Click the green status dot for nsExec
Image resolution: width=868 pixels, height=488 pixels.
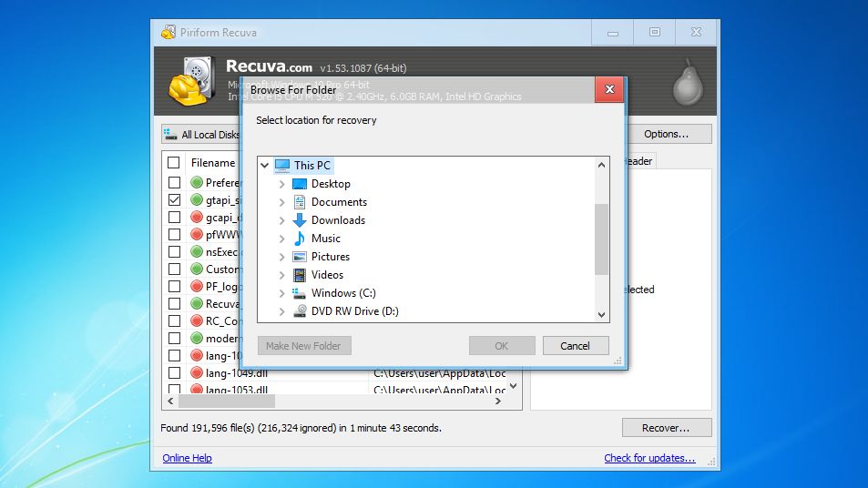(x=197, y=252)
